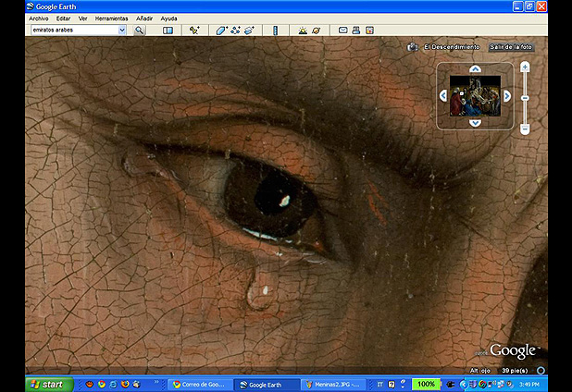This screenshot has width=572, height=392.
Task: Toggle the sidebar panel icon
Action: click(168, 30)
